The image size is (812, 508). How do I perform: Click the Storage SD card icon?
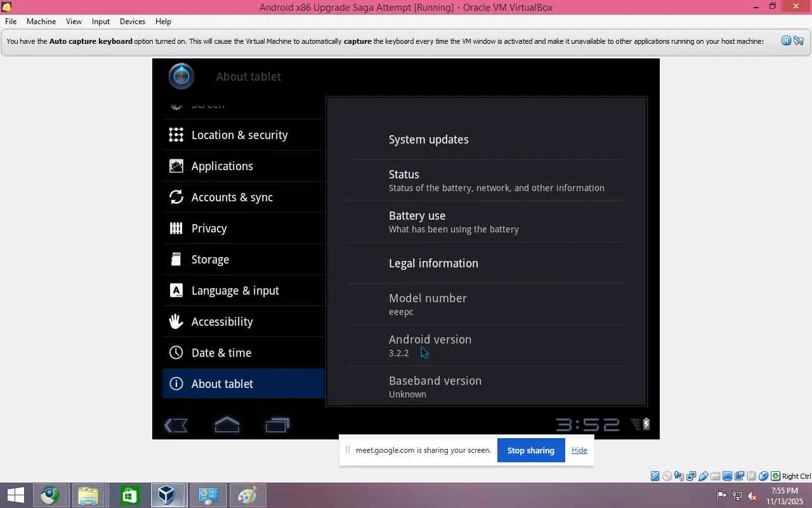click(x=176, y=259)
